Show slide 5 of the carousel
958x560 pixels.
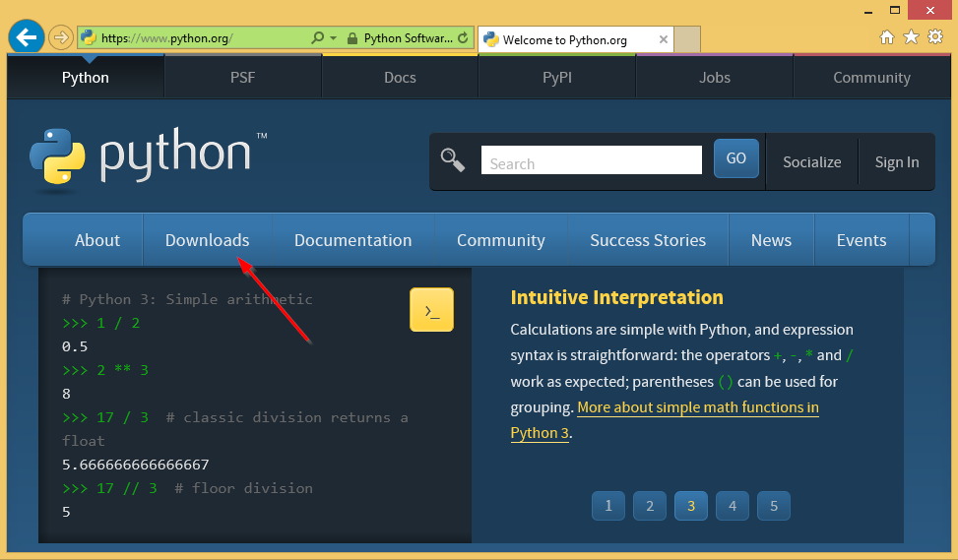click(774, 506)
